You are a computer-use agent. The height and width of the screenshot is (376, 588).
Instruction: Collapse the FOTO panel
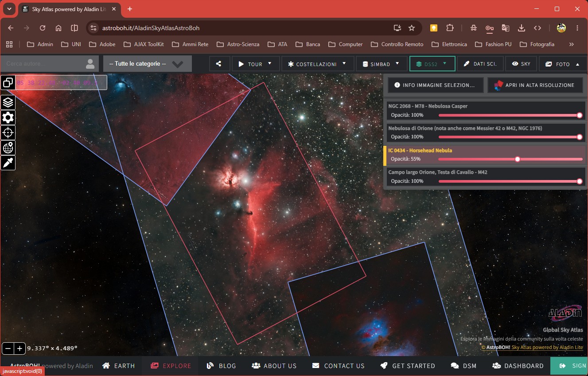click(563, 64)
